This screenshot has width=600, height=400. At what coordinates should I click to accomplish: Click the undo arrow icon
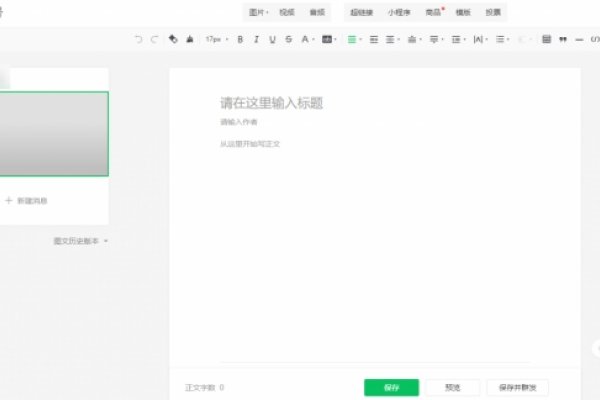click(139, 39)
